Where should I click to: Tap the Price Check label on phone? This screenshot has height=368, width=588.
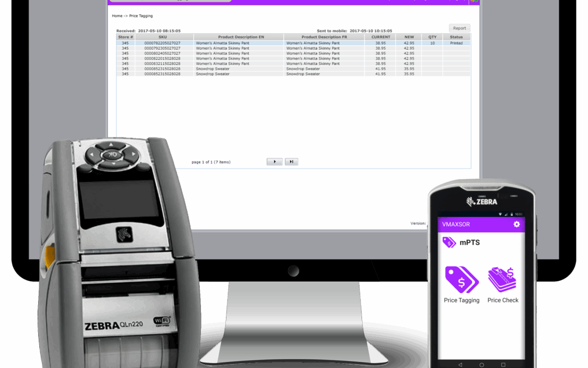click(x=503, y=300)
